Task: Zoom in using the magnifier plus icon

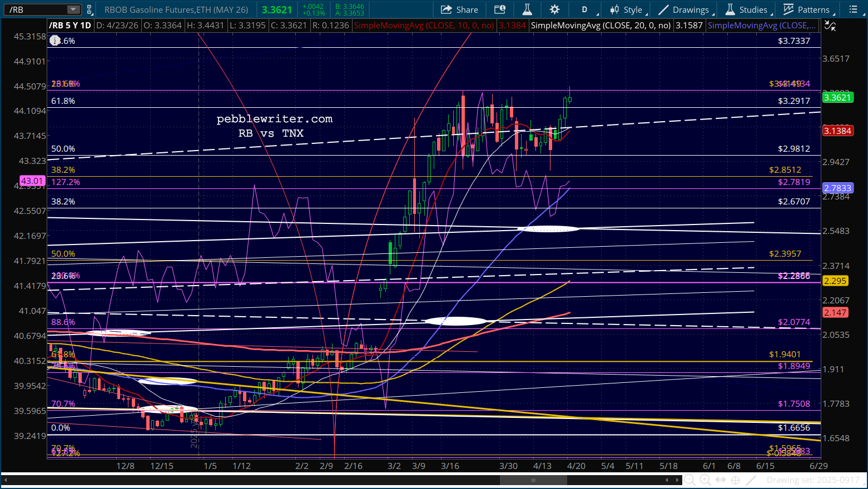Action: coord(705,480)
